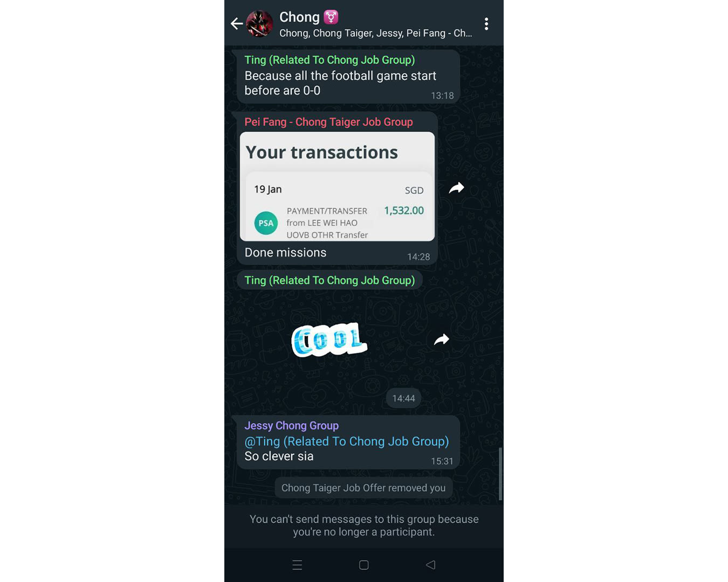Tap the back arrow to leave chat
Viewport: 728px width, 582px height.
click(236, 24)
